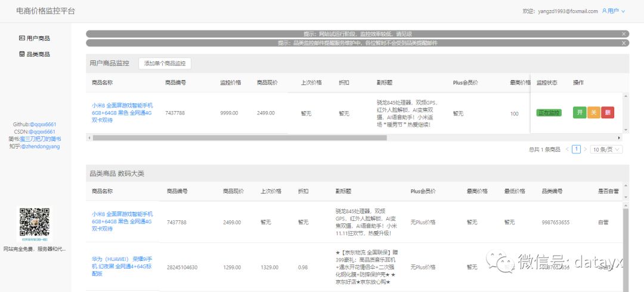This screenshot has height=292, width=644.
Task: Open the 10 条/页 page size dropdown
Action: tap(606, 149)
